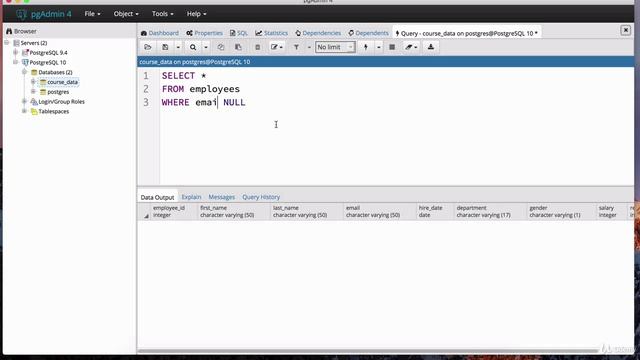The height and width of the screenshot is (360, 640).
Task: Collapse the PostgreSQL 10 server node
Action: 16,62
